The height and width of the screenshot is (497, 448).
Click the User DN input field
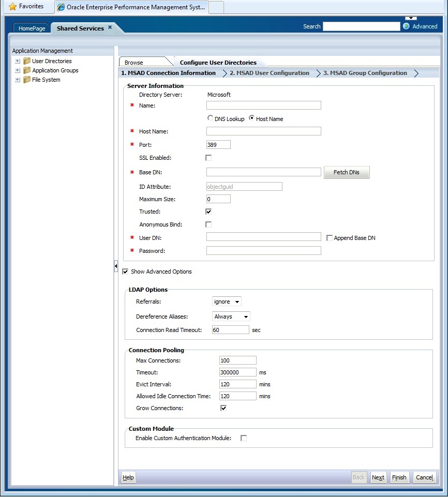pos(264,237)
